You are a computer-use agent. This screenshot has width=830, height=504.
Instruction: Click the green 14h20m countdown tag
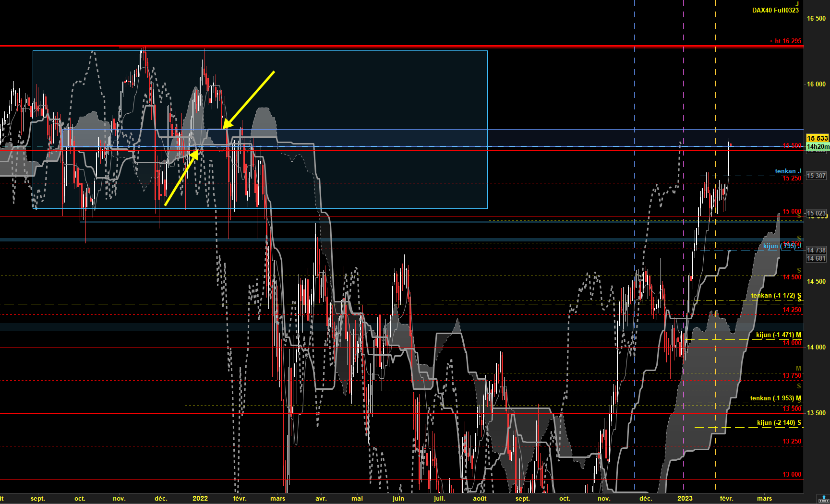[818, 146]
